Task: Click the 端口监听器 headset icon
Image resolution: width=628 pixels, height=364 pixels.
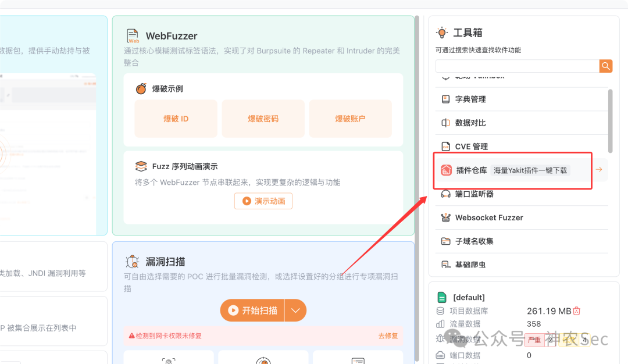Action: pos(445,194)
